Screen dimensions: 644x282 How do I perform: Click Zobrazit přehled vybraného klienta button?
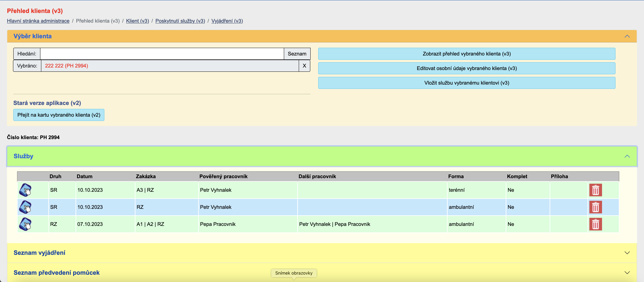[466, 54]
